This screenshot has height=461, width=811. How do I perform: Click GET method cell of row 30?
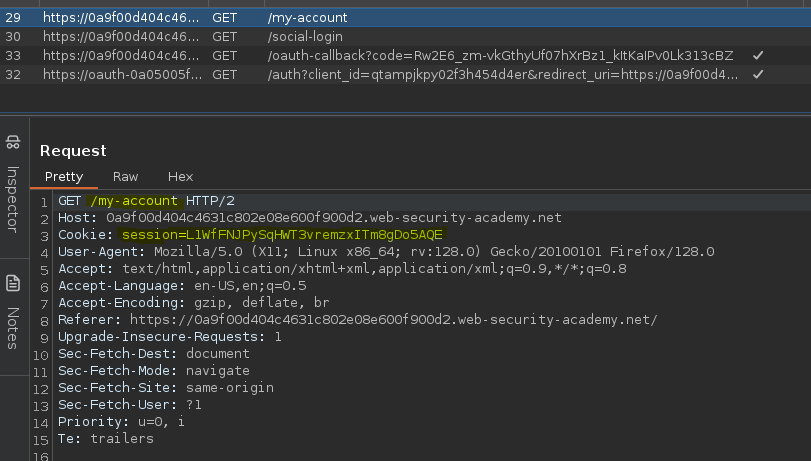click(x=224, y=37)
